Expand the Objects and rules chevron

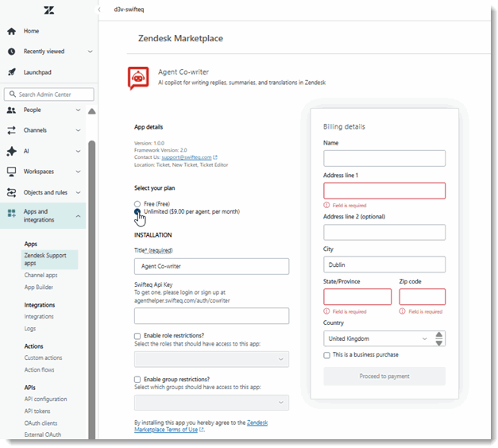point(78,192)
